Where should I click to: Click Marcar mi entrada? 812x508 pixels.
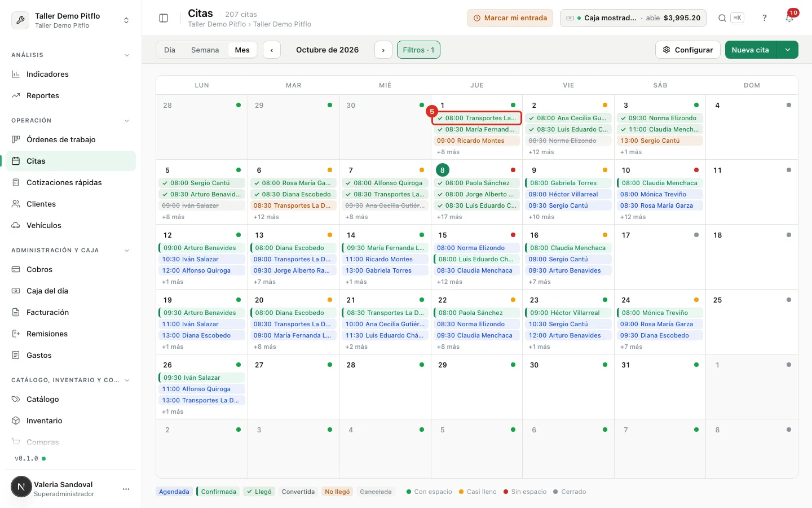click(510, 18)
